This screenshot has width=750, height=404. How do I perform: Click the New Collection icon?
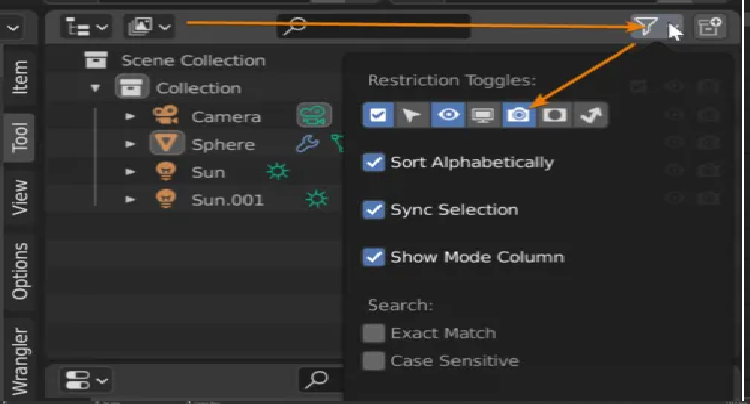click(x=709, y=27)
